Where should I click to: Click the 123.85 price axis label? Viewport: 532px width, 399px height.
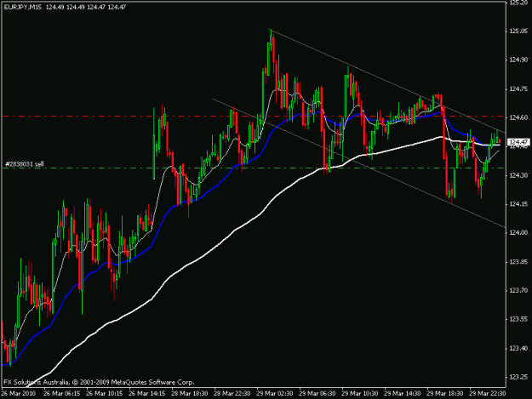tap(518, 262)
